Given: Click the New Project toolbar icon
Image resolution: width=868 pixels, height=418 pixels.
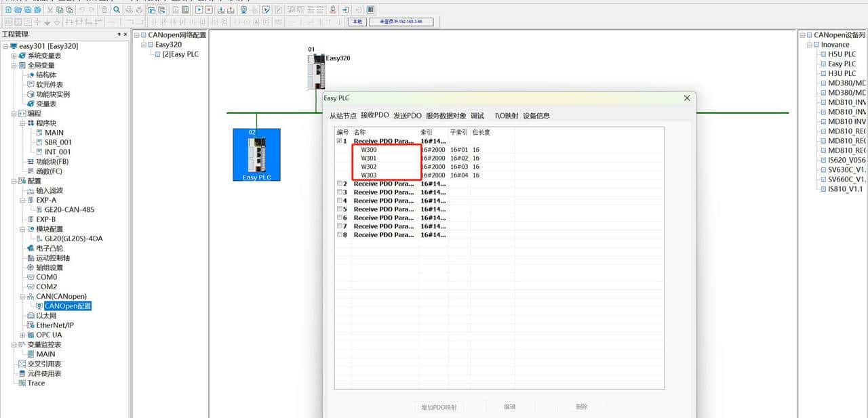Looking at the screenshot, I should 7,9.
